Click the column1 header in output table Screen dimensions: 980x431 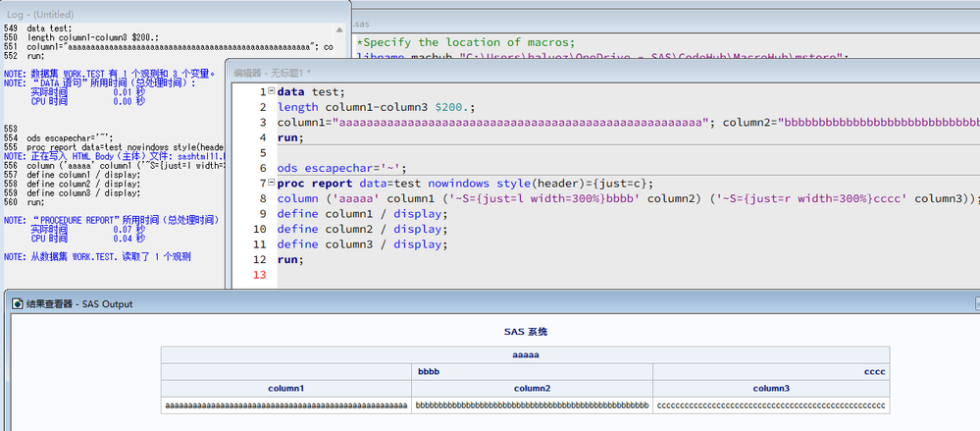coord(287,388)
